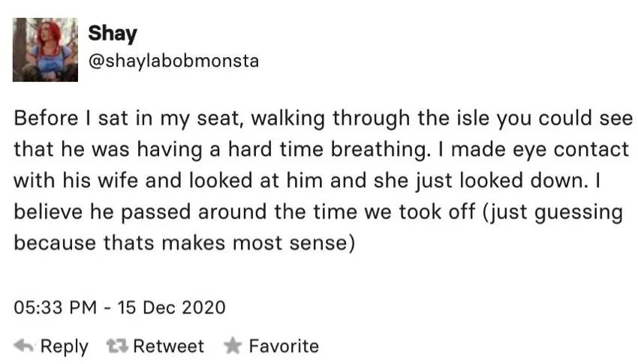Click the Favorite star icon
Image resolution: width=638 pixels, height=364 pixels.
pyautogui.click(x=233, y=346)
